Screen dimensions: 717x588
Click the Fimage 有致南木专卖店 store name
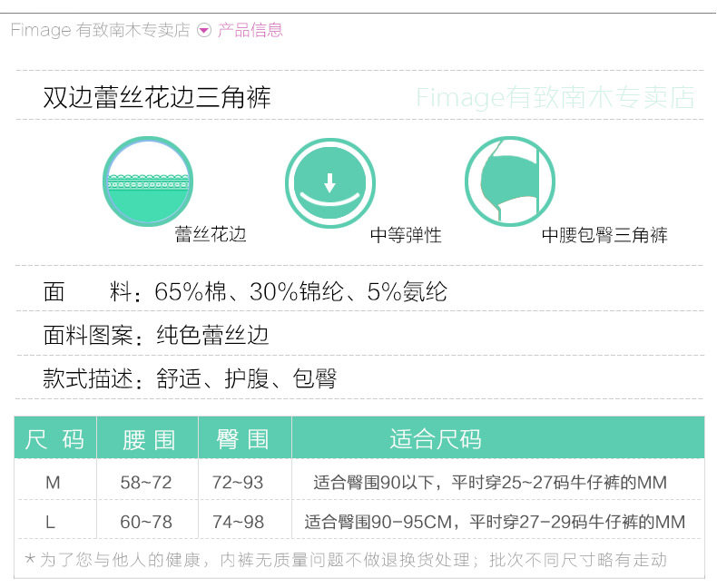[100, 30]
